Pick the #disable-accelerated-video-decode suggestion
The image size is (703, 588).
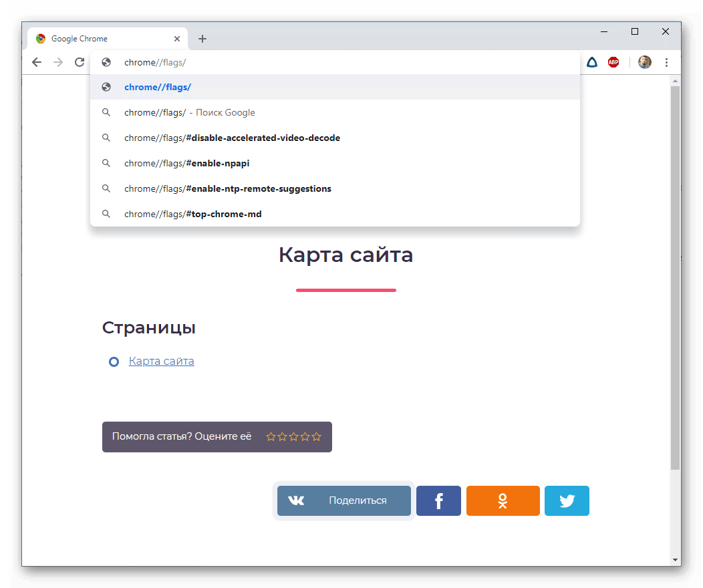(x=335, y=138)
